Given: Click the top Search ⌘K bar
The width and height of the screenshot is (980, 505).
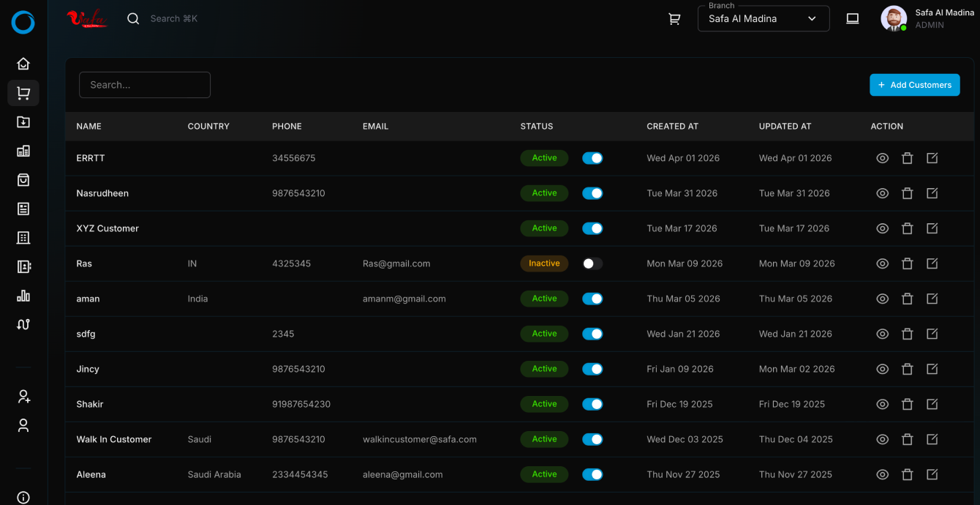Looking at the screenshot, I should tap(173, 19).
